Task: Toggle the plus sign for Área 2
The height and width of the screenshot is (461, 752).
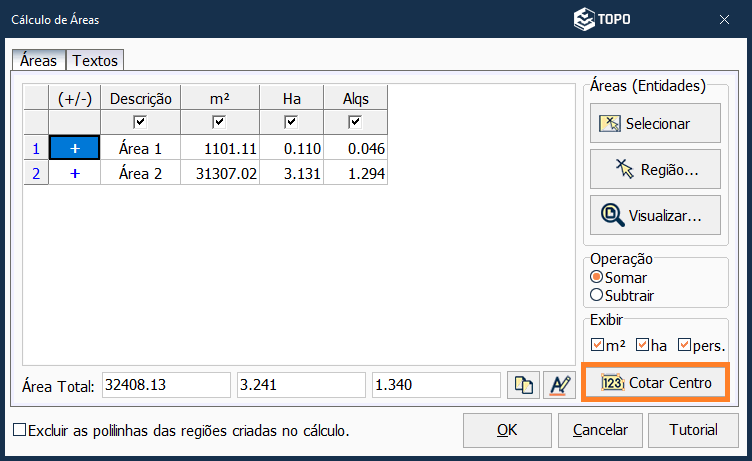Action: [x=74, y=173]
